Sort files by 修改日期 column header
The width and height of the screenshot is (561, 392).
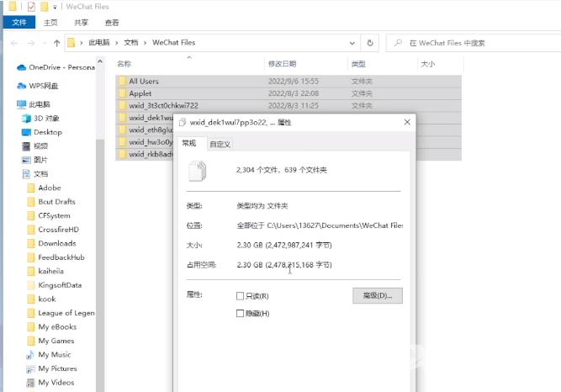click(x=282, y=63)
